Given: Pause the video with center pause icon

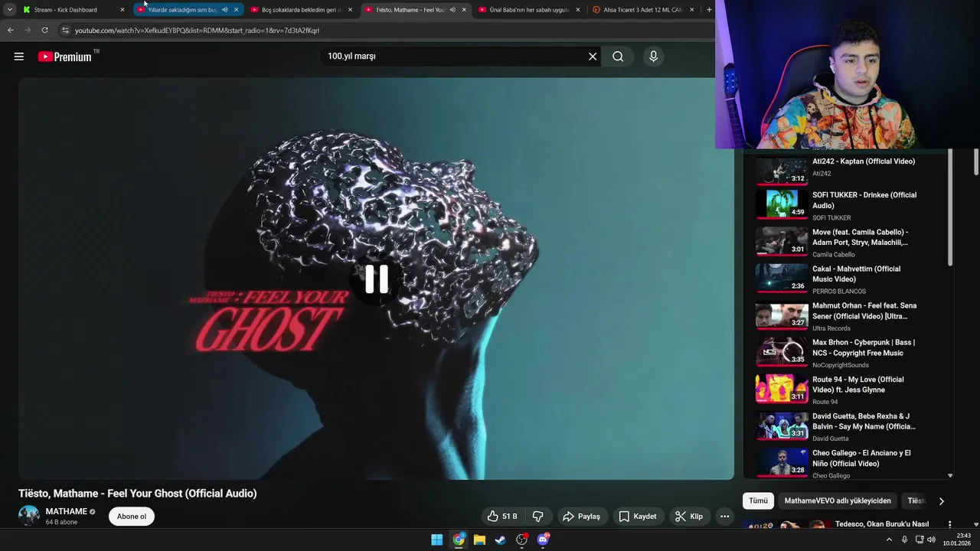Looking at the screenshot, I should [377, 279].
